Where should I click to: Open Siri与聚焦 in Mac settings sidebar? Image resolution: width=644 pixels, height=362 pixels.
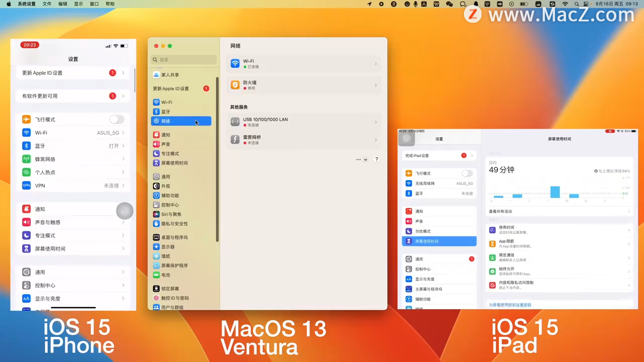181,214
